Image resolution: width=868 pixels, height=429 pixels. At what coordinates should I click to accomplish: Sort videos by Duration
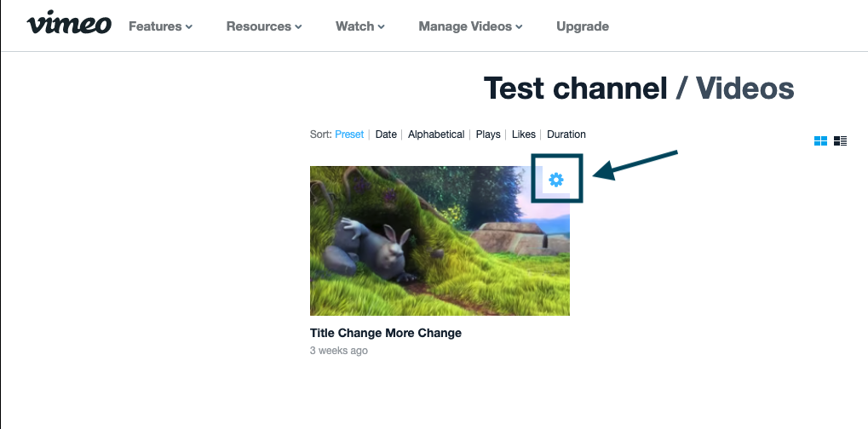(566, 134)
